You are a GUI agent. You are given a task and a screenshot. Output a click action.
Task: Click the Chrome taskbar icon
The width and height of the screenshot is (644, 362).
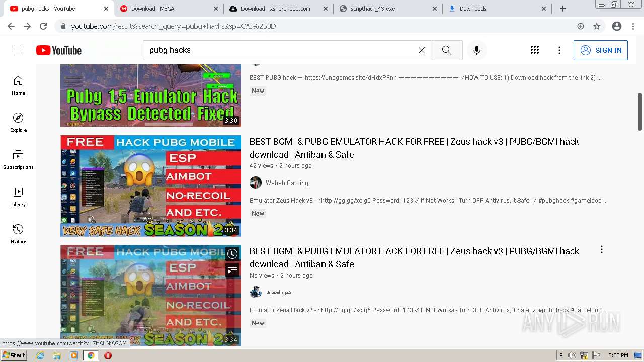pos(91,355)
